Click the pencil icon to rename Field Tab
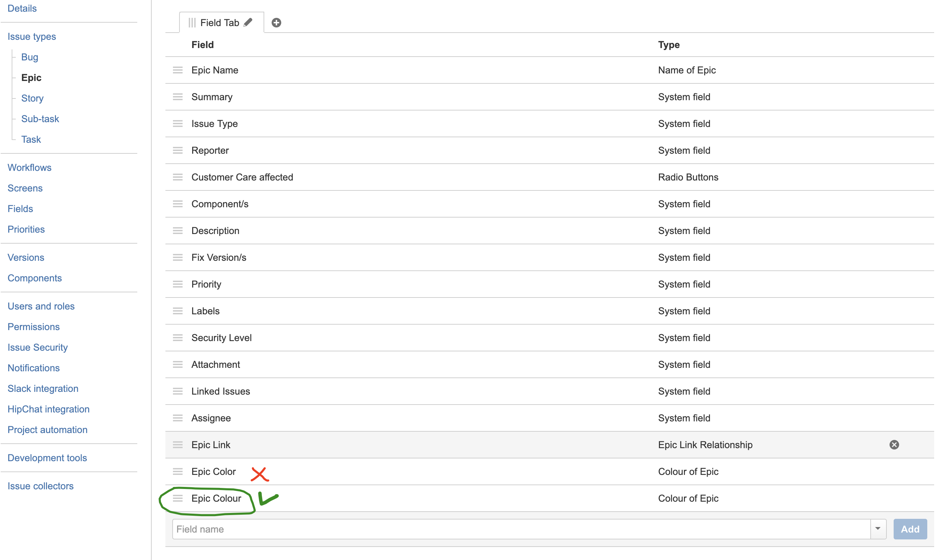 click(x=248, y=22)
